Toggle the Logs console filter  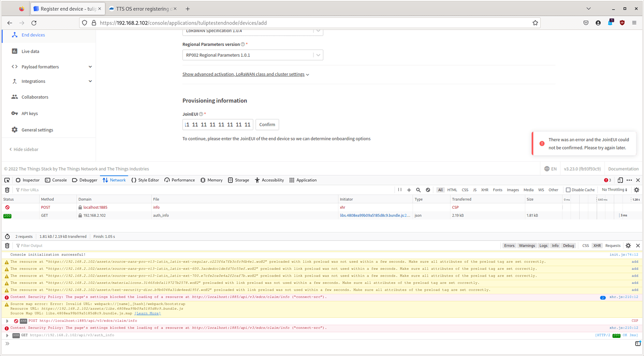(544, 246)
